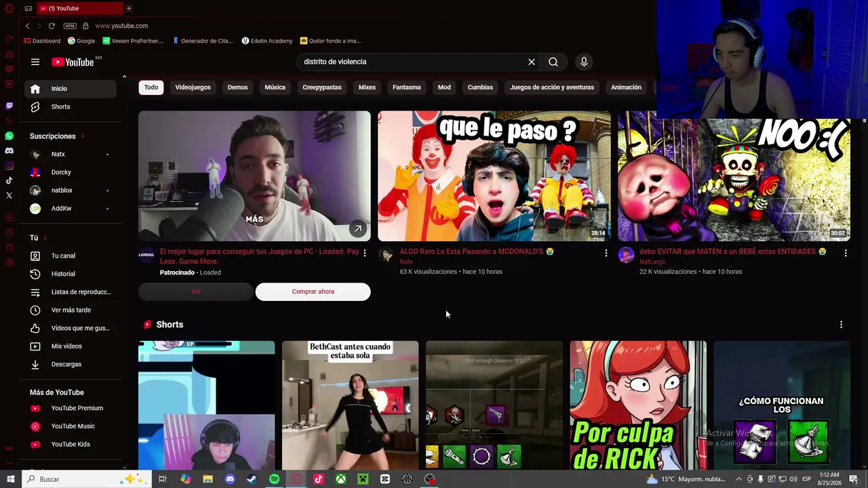The height and width of the screenshot is (488, 868).
Task: Go back with the browser back arrow
Action: (x=27, y=26)
